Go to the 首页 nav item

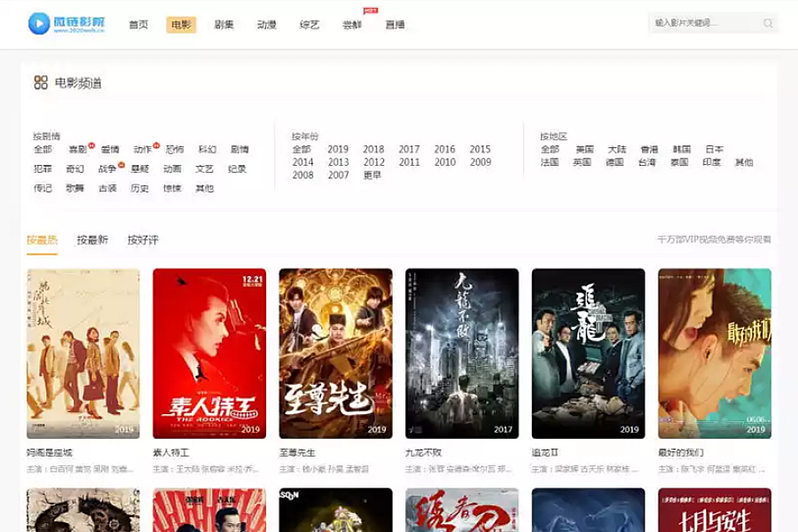point(138,25)
